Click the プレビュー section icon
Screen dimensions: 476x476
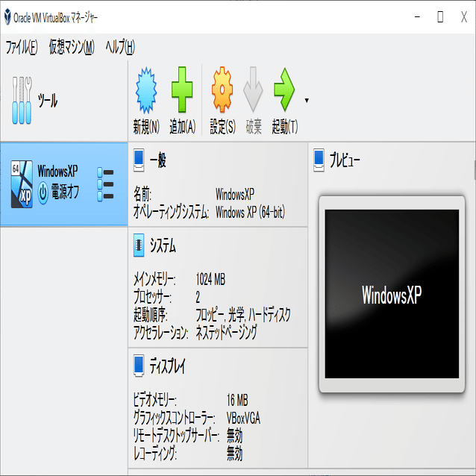coord(319,160)
